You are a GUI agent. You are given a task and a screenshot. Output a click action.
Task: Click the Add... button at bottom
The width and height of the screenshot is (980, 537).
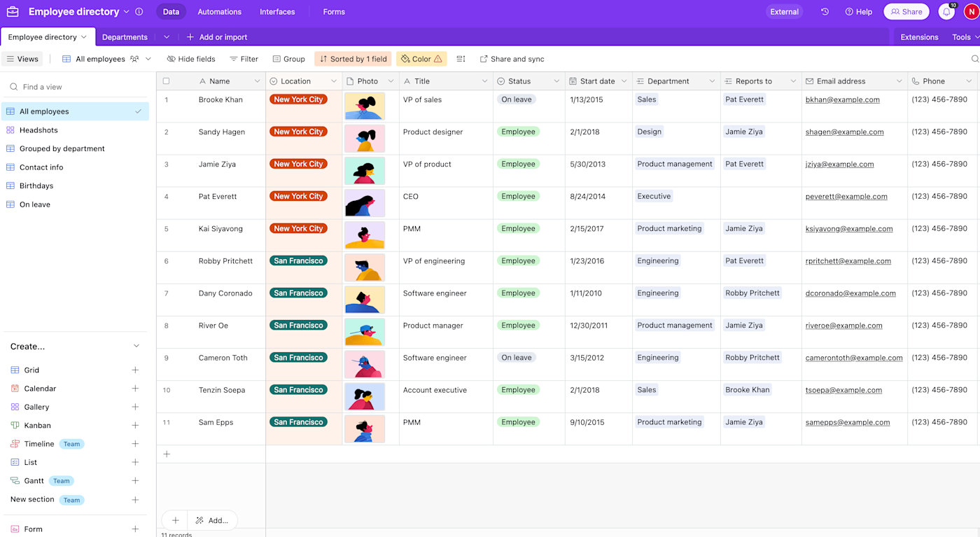click(x=212, y=520)
